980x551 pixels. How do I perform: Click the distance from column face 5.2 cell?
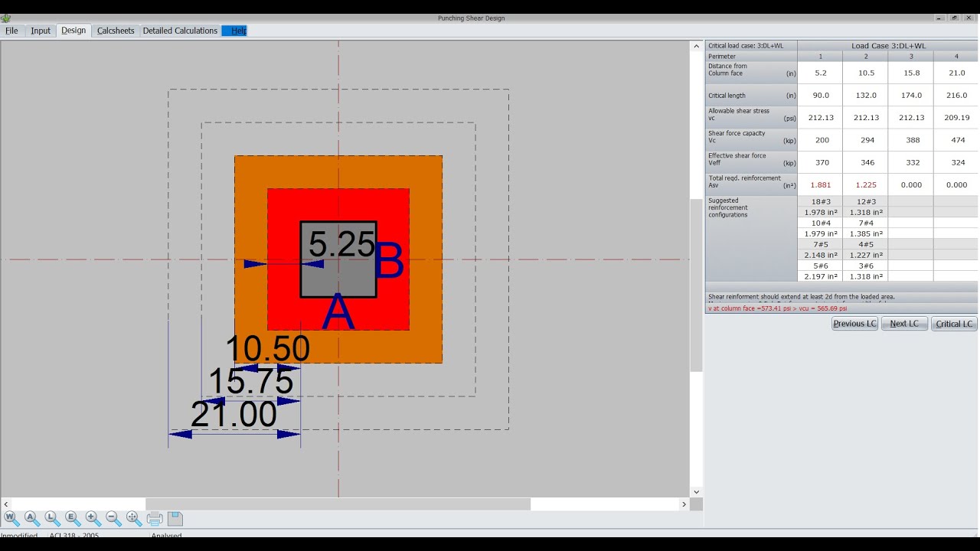point(820,73)
